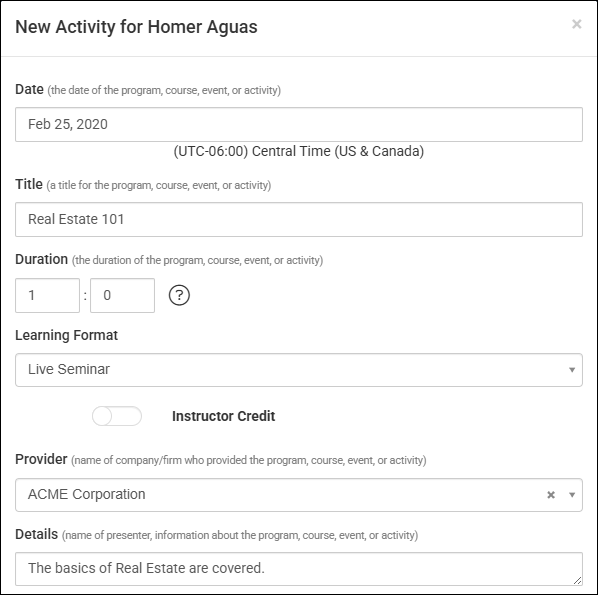The height and width of the screenshot is (595, 598).
Task: Click the Learning Format label
Action: [x=66, y=335]
